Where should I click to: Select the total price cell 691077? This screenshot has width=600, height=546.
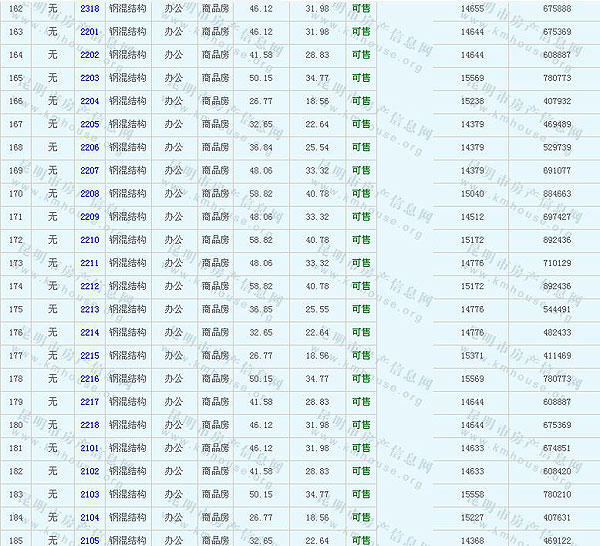(557, 170)
